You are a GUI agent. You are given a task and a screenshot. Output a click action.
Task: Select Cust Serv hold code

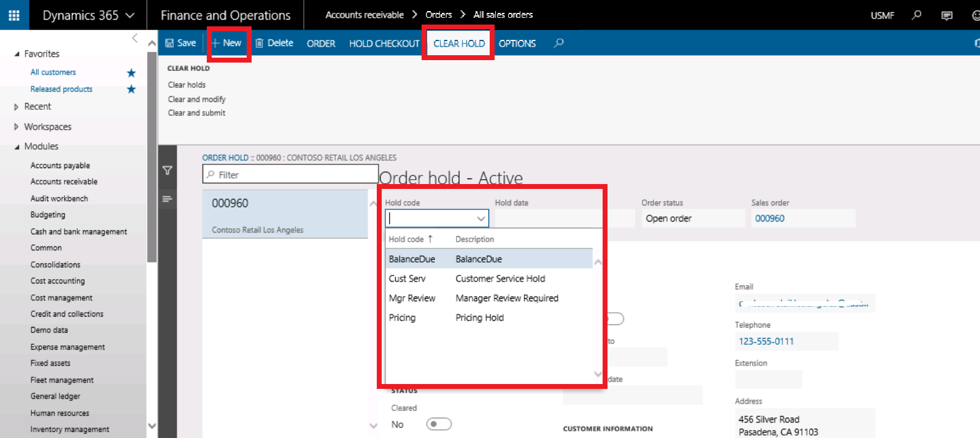[489, 279]
